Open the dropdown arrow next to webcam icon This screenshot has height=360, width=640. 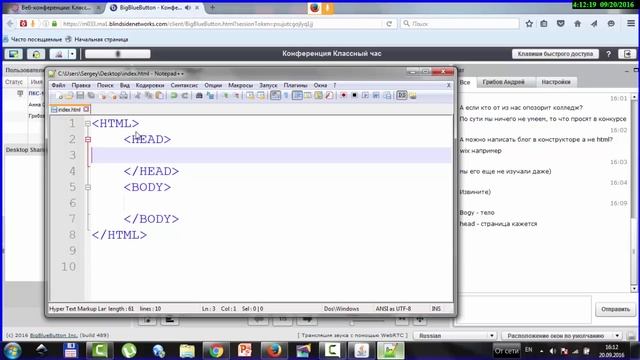click(72, 54)
